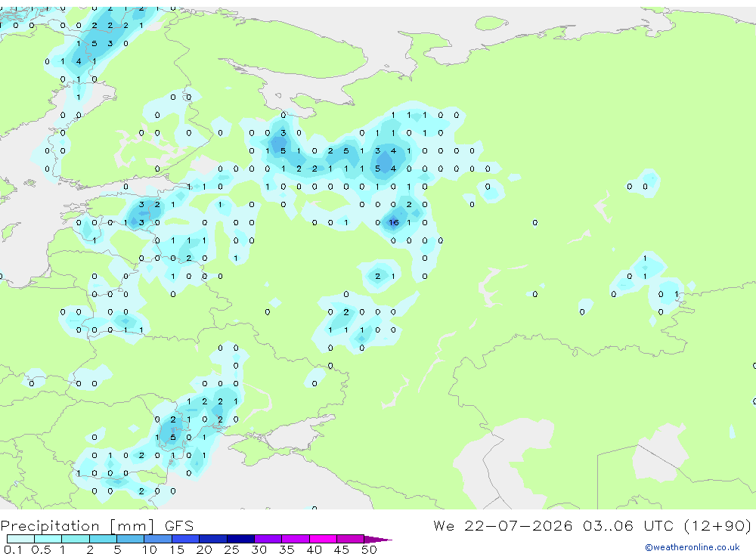This screenshot has height=554, width=756.
Task: Click the legend label '50'
Action: tap(369, 549)
